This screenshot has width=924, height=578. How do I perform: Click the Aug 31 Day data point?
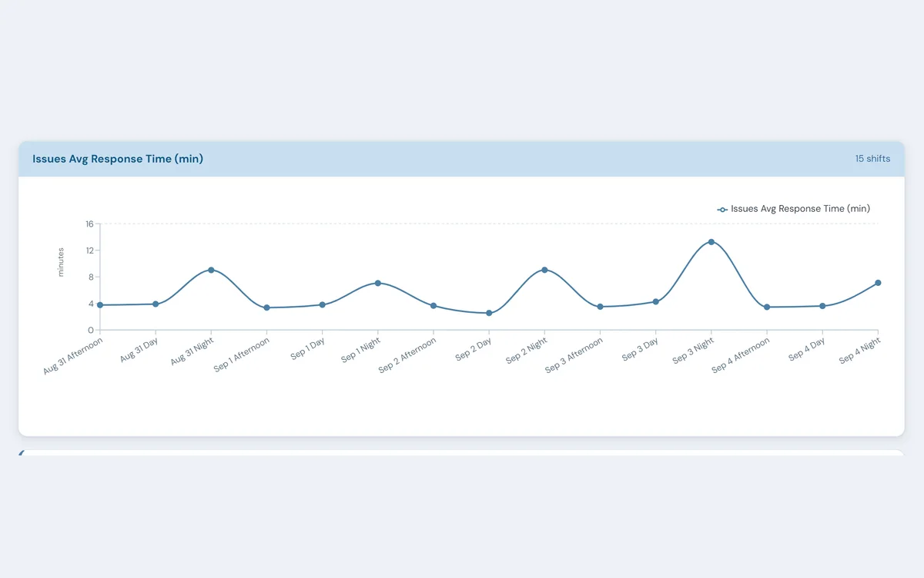pyautogui.click(x=156, y=304)
